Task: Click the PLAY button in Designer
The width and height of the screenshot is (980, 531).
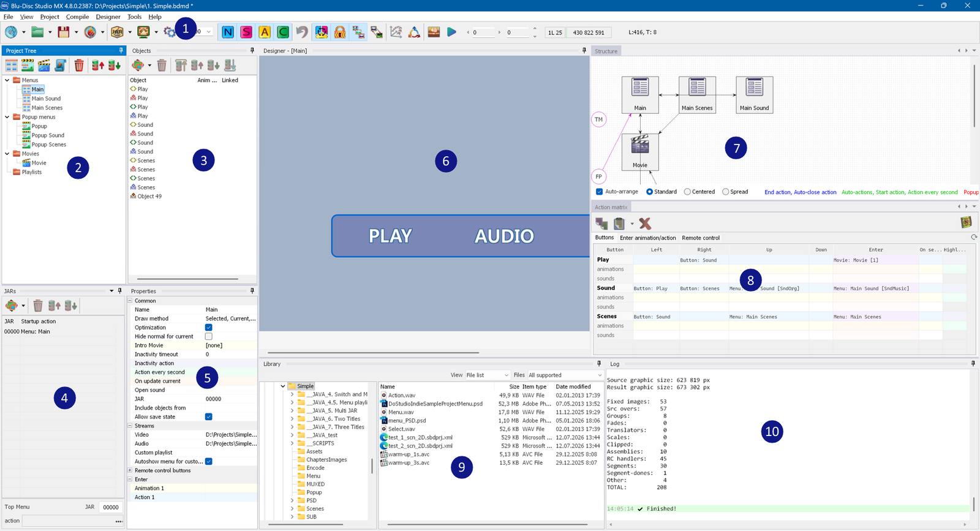Action: click(390, 236)
